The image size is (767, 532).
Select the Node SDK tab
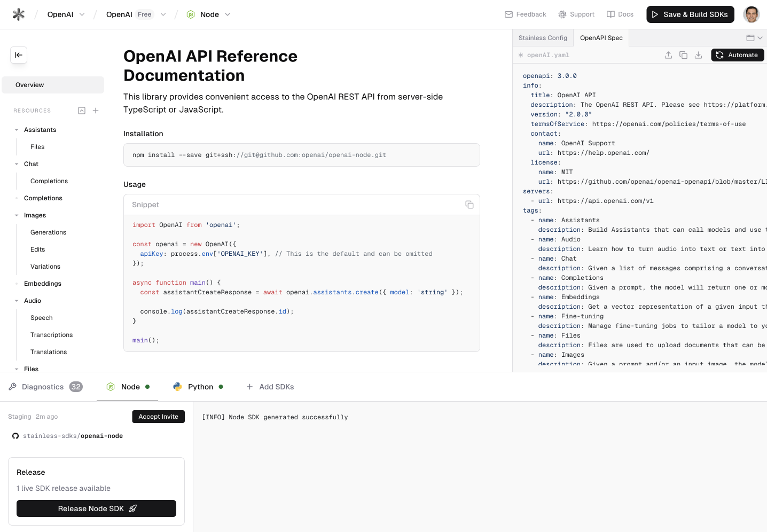[128, 387]
